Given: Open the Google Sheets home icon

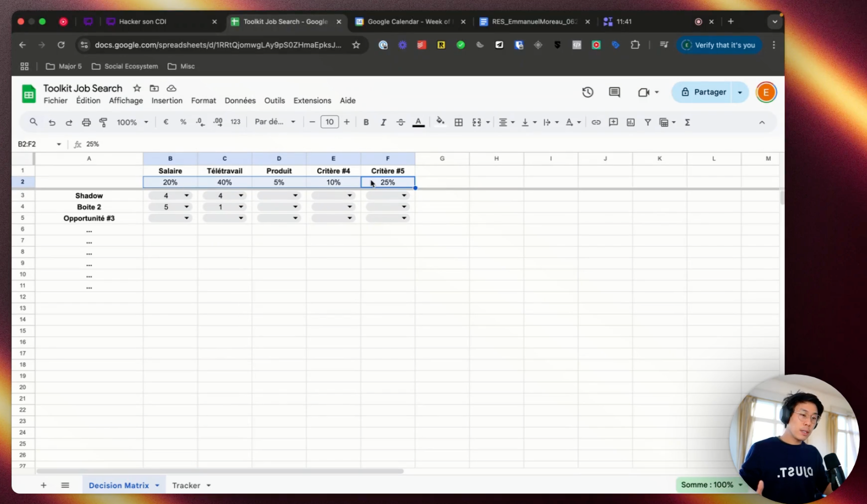Looking at the screenshot, I should (x=29, y=94).
